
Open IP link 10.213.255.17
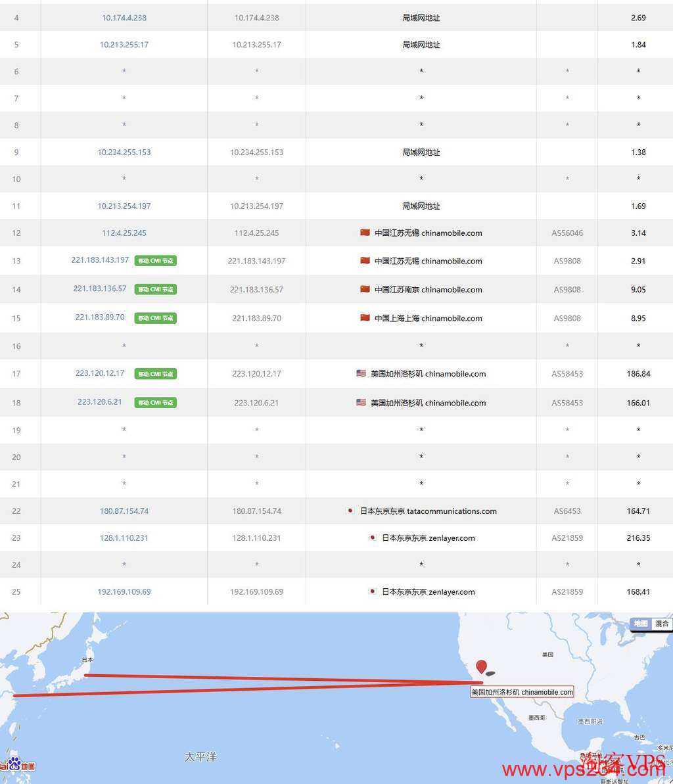tap(124, 45)
